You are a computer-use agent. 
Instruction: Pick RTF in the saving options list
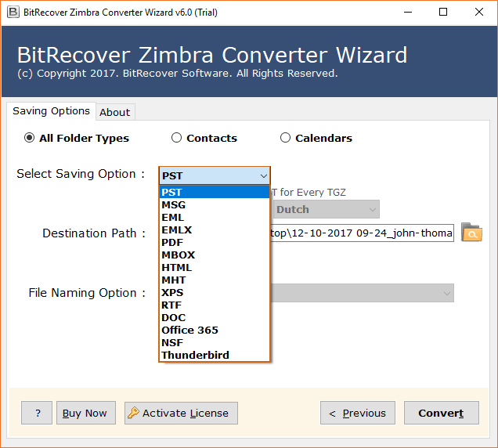pyautogui.click(x=215, y=305)
